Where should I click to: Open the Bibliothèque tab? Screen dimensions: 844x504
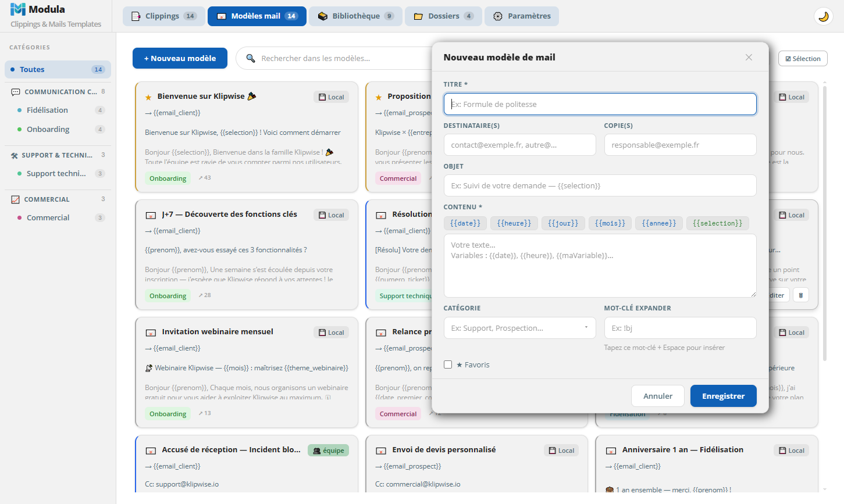click(x=356, y=16)
